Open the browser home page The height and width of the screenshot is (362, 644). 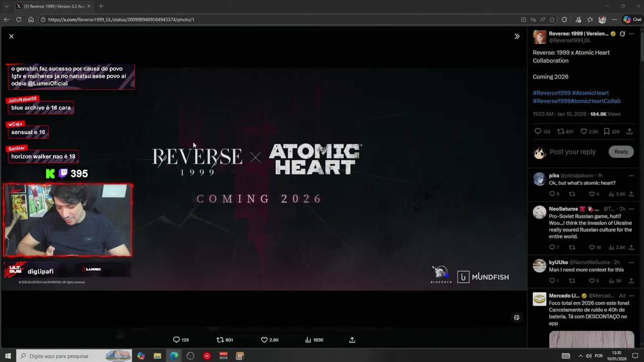pyautogui.click(x=31, y=20)
